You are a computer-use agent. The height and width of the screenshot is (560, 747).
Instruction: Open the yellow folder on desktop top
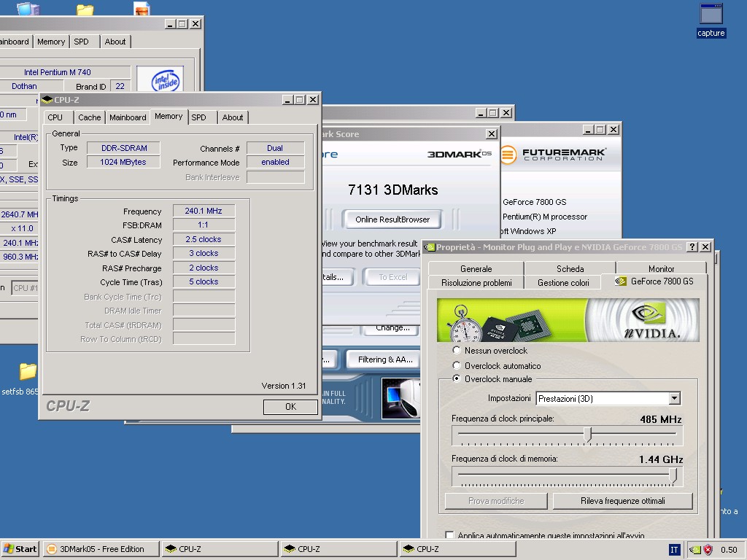85,9
